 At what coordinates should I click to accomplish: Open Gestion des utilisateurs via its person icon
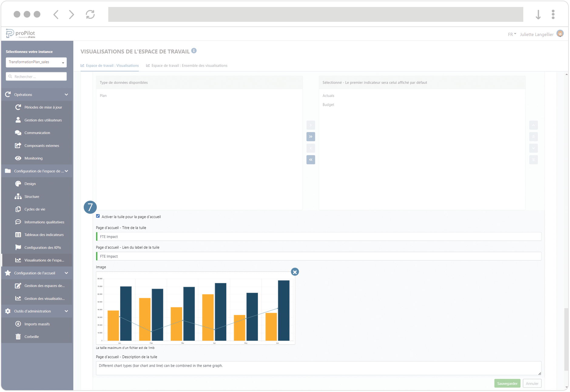coord(18,120)
